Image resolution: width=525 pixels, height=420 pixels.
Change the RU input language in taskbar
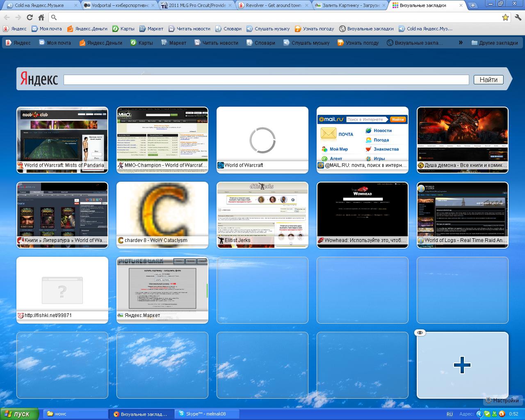click(x=450, y=414)
